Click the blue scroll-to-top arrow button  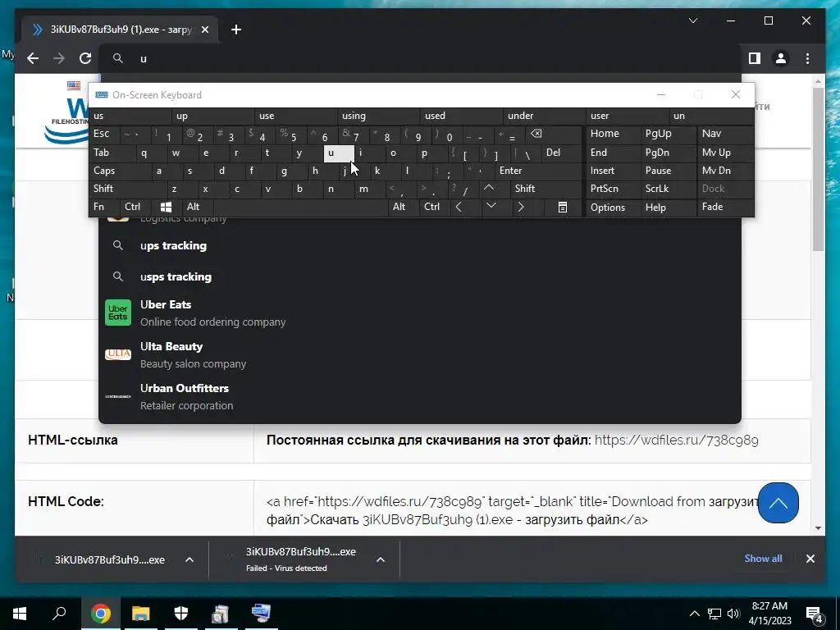(778, 503)
